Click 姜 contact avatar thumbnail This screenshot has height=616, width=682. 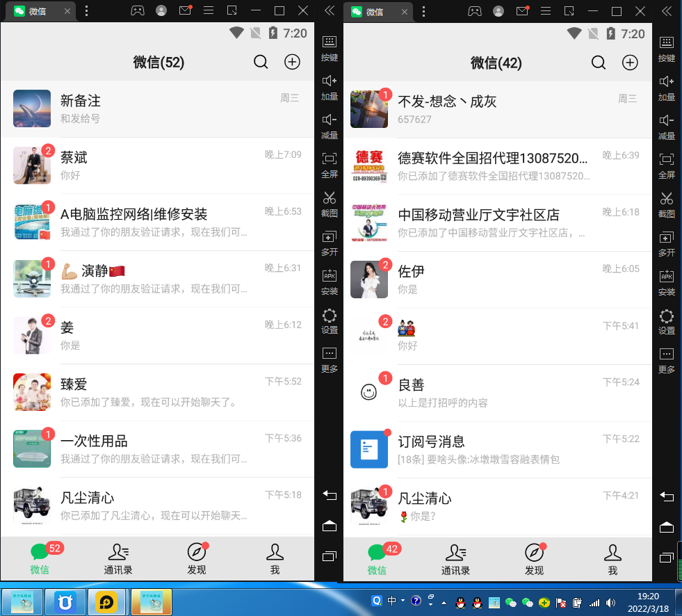click(x=32, y=335)
